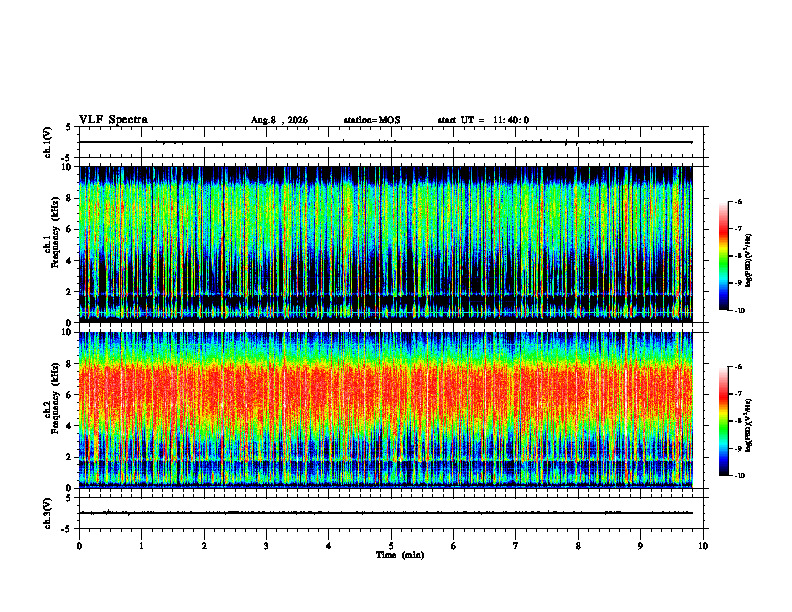Click the ch.2 frequency axis tick "8"
Image resolution: width=792 pixels, height=612 pixels.
(70, 364)
